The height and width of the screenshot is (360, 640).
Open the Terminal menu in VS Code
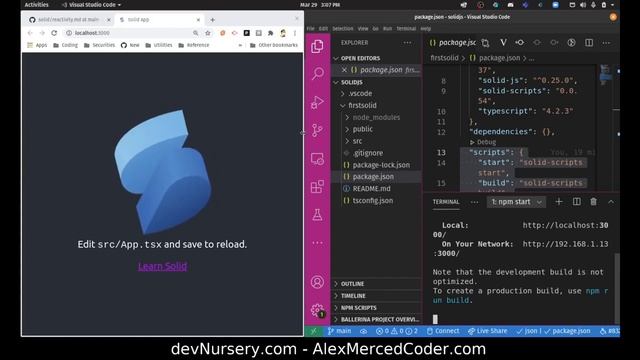(x=406, y=29)
